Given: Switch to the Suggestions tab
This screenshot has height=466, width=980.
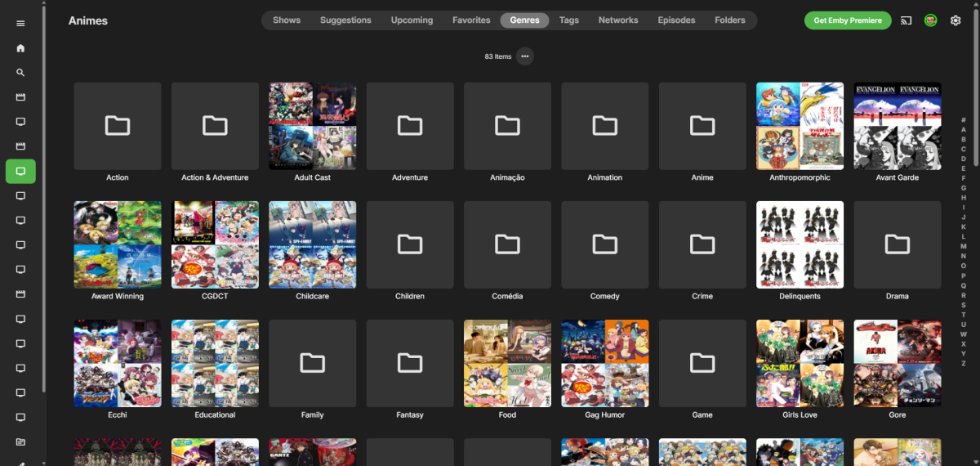Looking at the screenshot, I should tap(345, 20).
